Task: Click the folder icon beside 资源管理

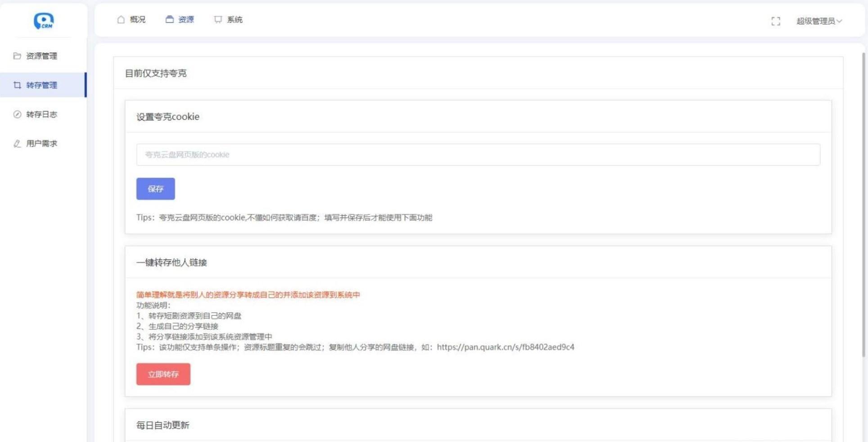Action: (17, 56)
